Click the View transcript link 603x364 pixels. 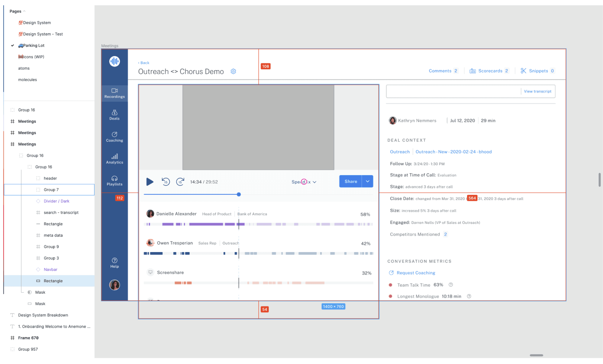(x=537, y=91)
